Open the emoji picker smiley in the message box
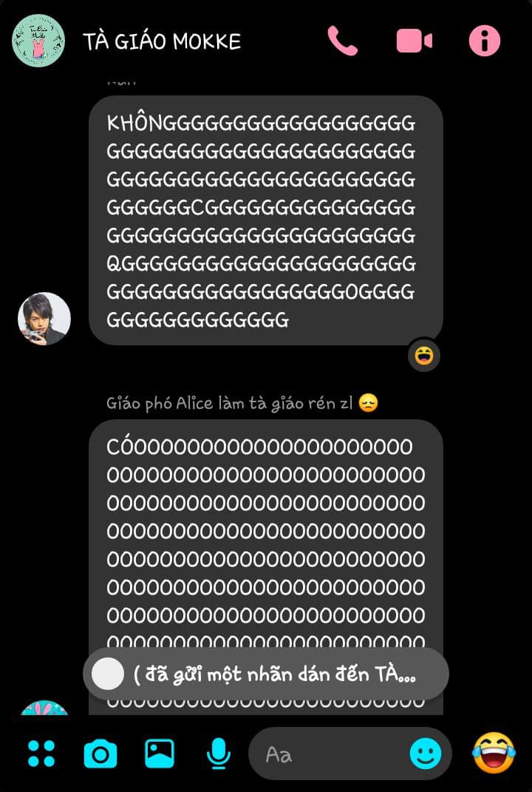The width and height of the screenshot is (532, 792). pyautogui.click(x=426, y=754)
